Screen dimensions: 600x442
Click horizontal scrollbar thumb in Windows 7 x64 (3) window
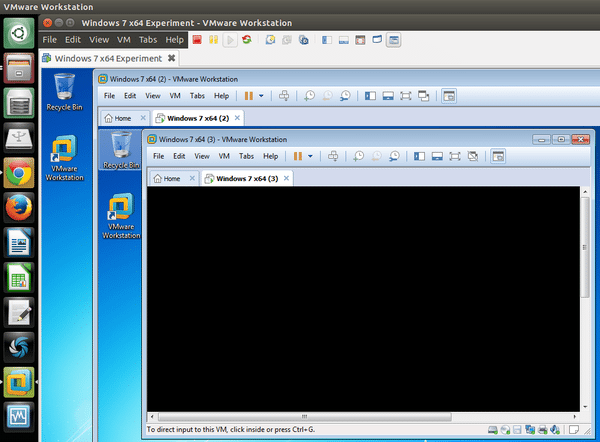[x=305, y=416]
